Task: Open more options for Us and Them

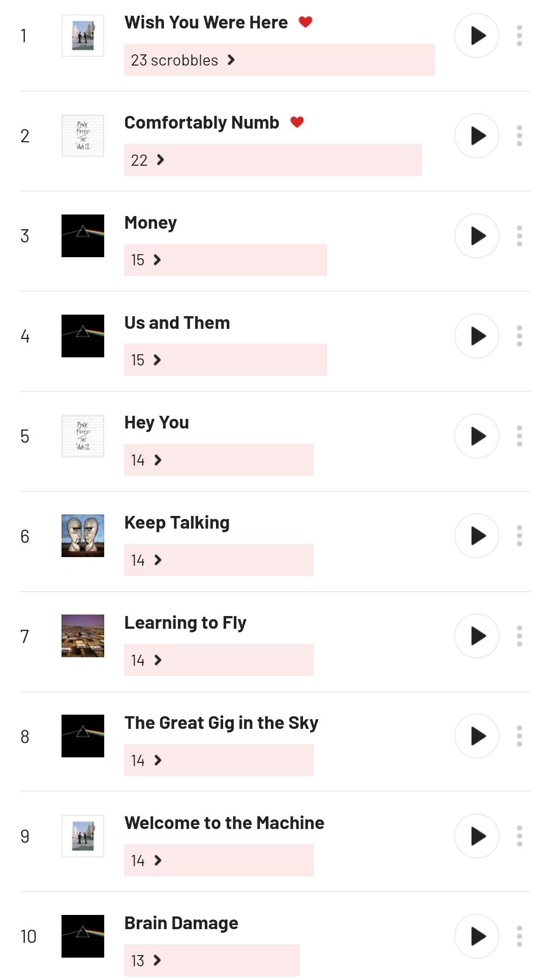Action: tap(519, 336)
